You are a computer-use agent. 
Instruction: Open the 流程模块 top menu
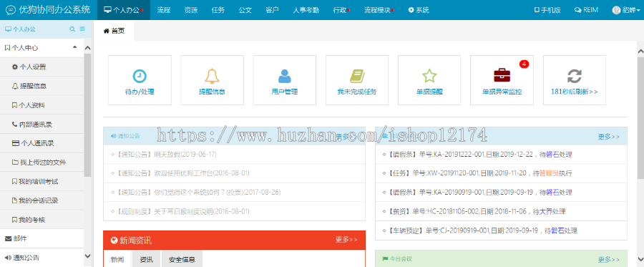[x=379, y=10]
